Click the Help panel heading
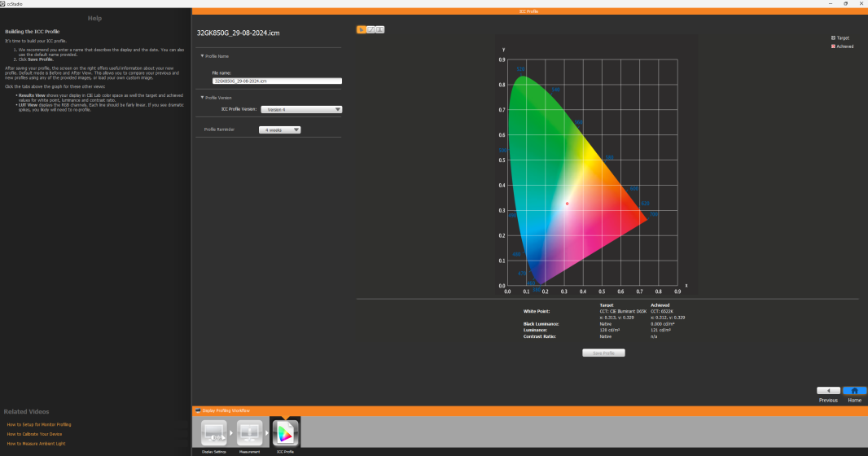Image resolution: width=868 pixels, height=456 pixels. (x=94, y=18)
